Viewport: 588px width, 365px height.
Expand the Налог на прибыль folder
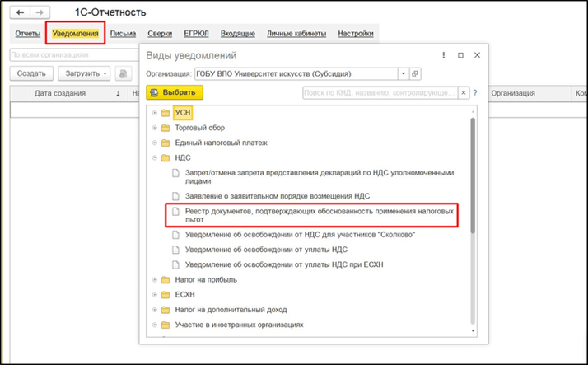[154, 280]
